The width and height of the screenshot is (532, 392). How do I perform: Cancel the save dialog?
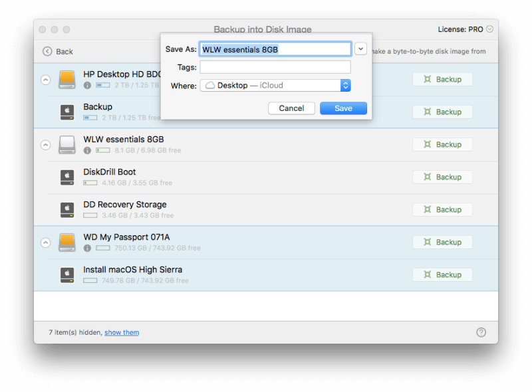291,108
